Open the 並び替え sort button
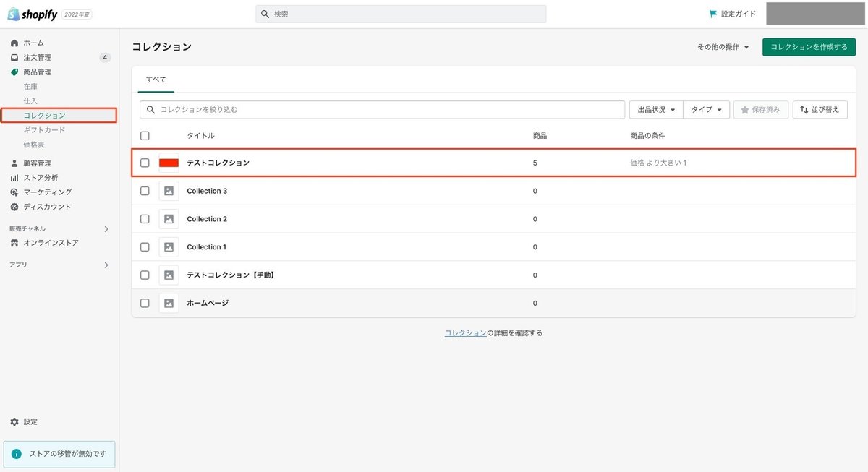This screenshot has height=472, width=868. click(x=820, y=110)
